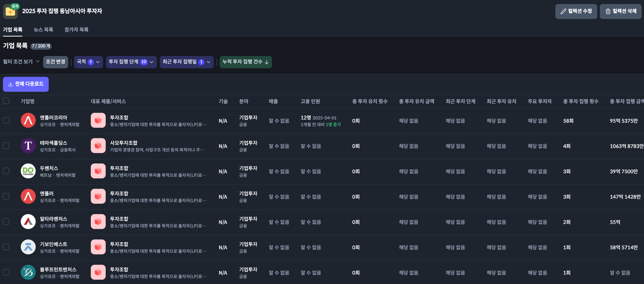Open the 참가자 목록 tab
The height and width of the screenshot is (284, 644).
pos(76,30)
